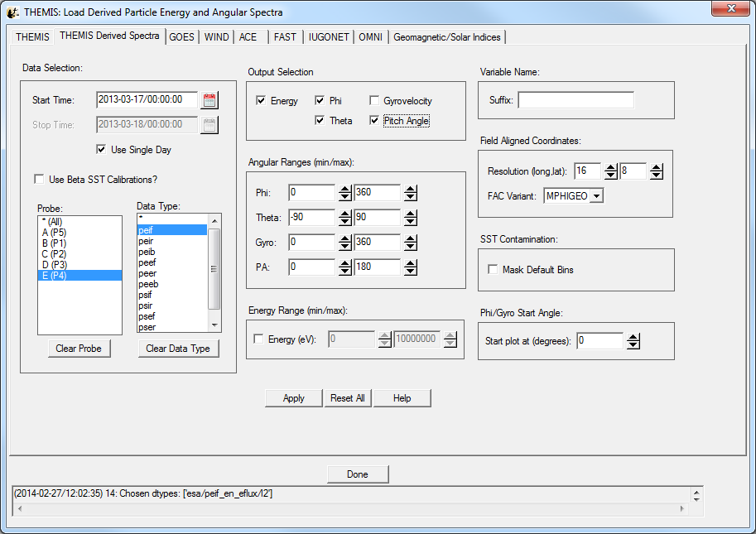The height and width of the screenshot is (534, 756).
Task: Toggle the Gyrovelocity output checkbox
Action: [374, 101]
